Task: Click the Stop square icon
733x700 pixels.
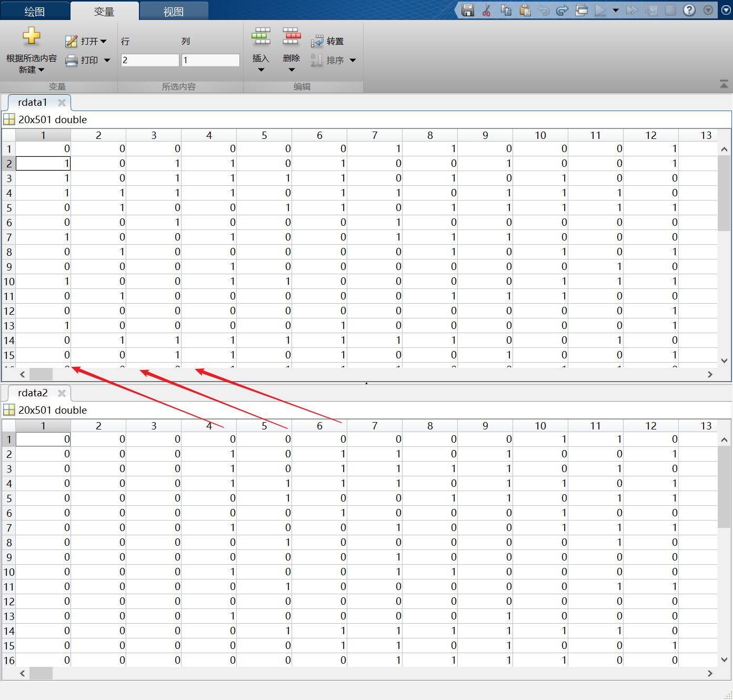Action: 670,10
